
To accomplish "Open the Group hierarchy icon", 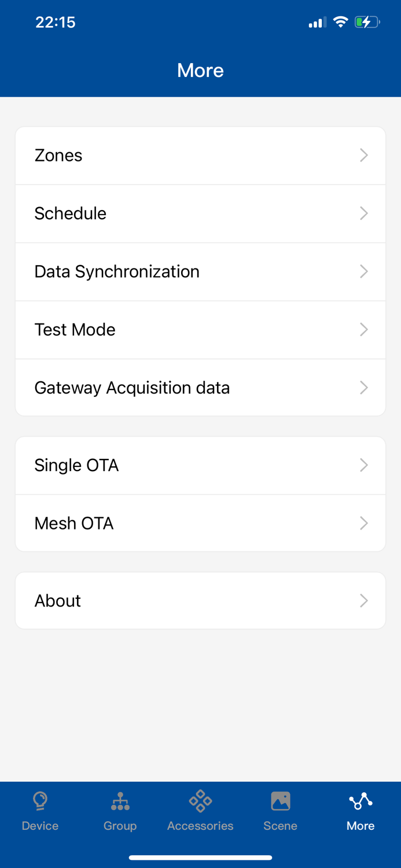I will coord(120,801).
